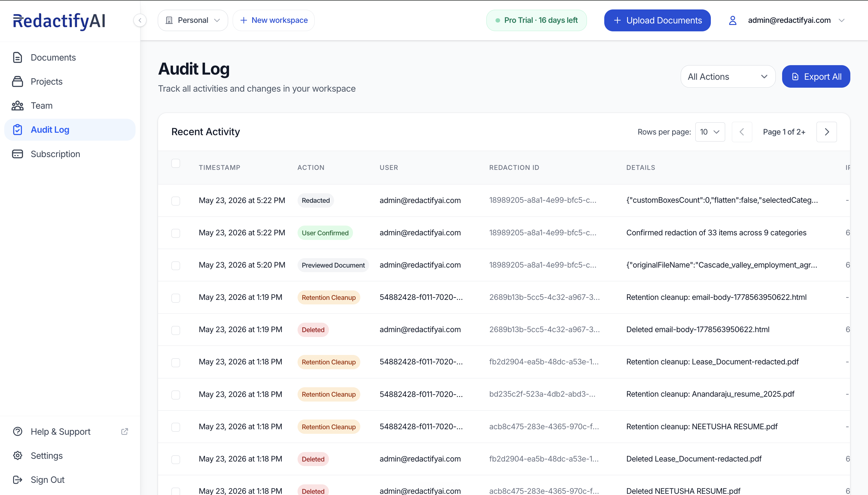This screenshot has width=868, height=495.
Task: Click the USER column header
Action: (x=389, y=168)
